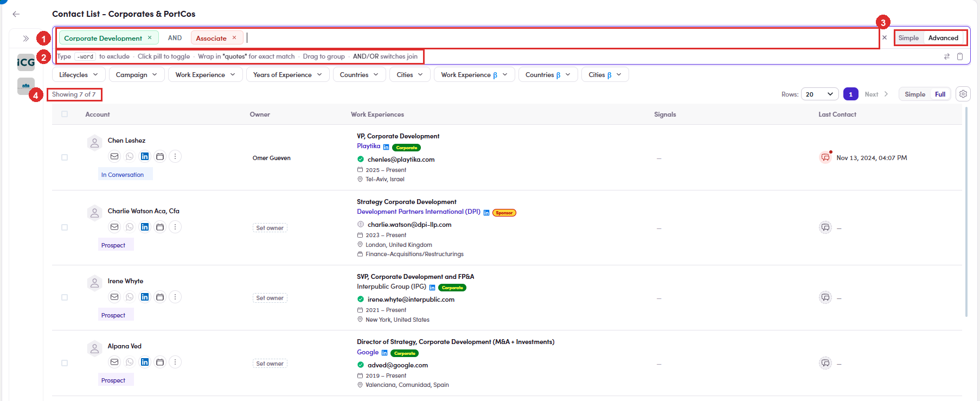The image size is (980, 401).
Task: Check the Charlie Watson row checkbox
Action: [x=65, y=227]
